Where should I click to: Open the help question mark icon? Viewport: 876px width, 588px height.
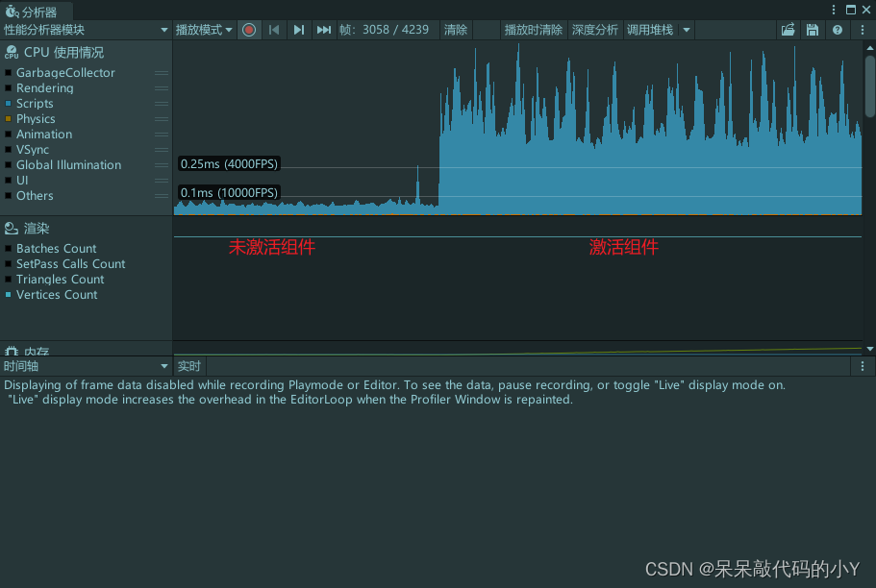point(837,30)
